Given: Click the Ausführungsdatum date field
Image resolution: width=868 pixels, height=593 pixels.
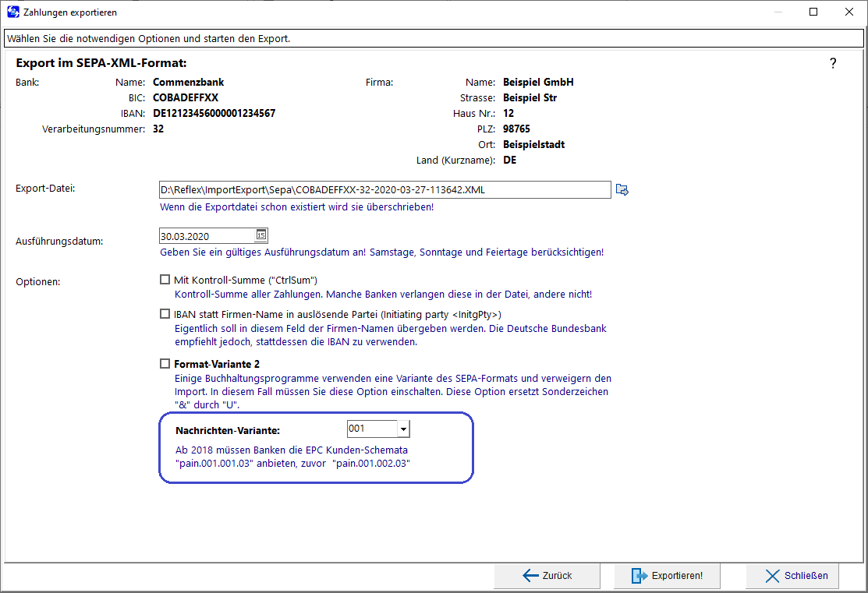Looking at the screenshot, I should click(206, 235).
